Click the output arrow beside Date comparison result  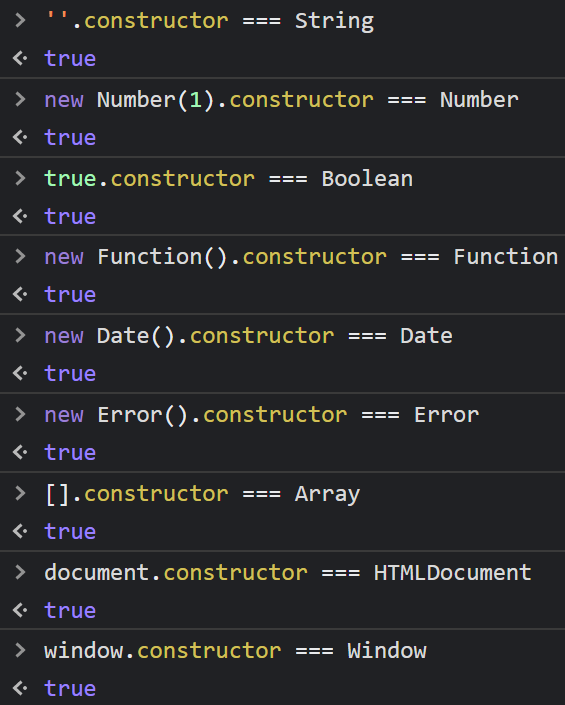coord(20,373)
